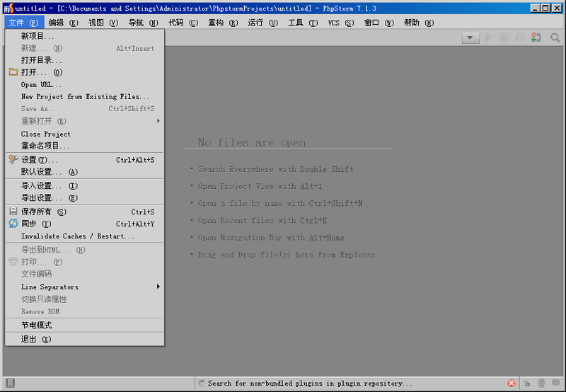Expand the Line Separators submenu

point(85,287)
